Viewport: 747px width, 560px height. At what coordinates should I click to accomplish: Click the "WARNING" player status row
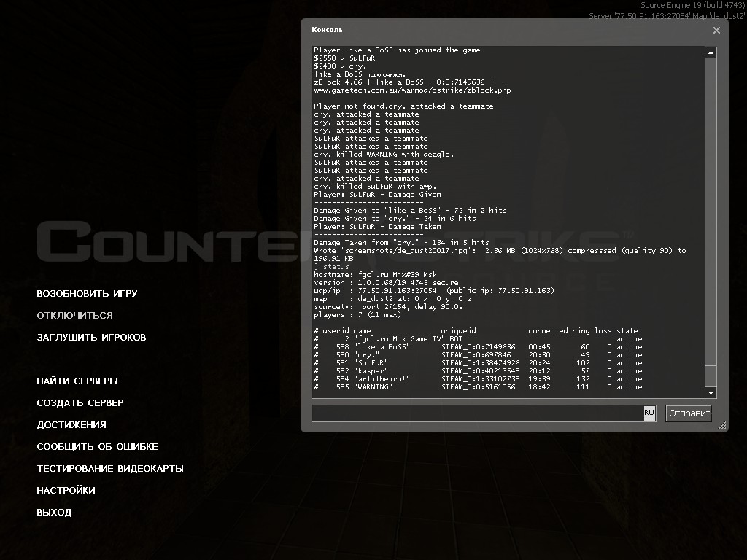pyautogui.click(x=478, y=387)
